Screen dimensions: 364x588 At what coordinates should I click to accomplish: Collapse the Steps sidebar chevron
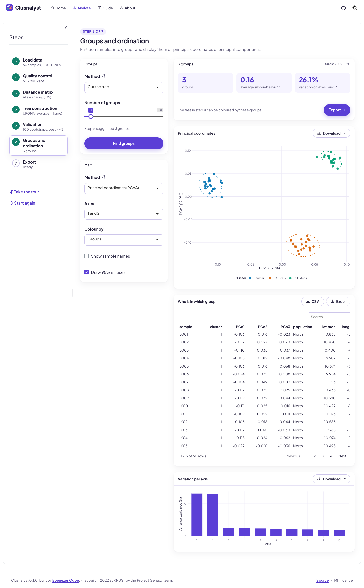[x=66, y=28]
